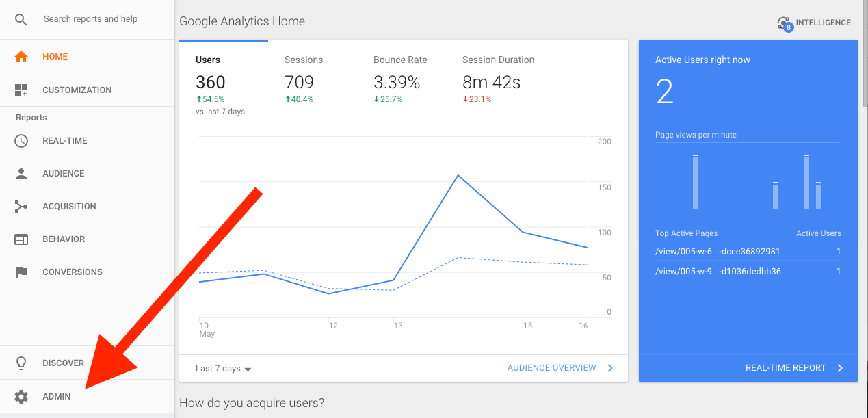Click the page vertical scrollbar
Image resolution: width=868 pixels, height=418 pixels.
tap(865, 55)
